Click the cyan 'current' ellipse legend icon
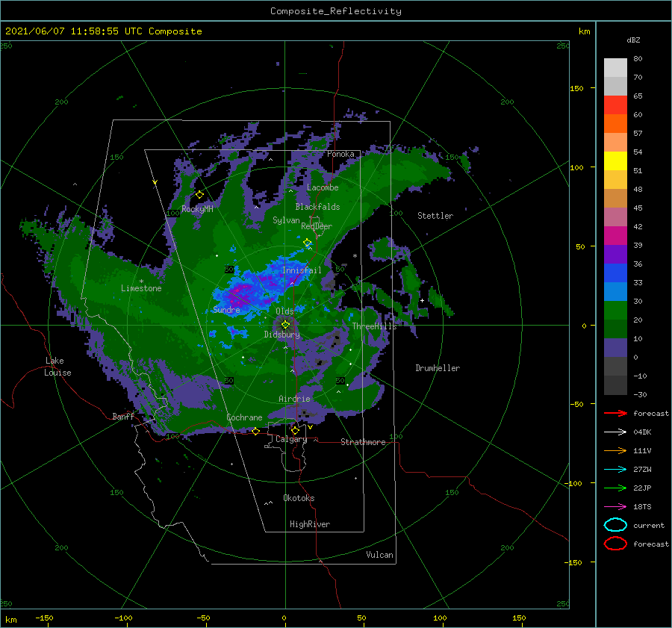 (615, 525)
